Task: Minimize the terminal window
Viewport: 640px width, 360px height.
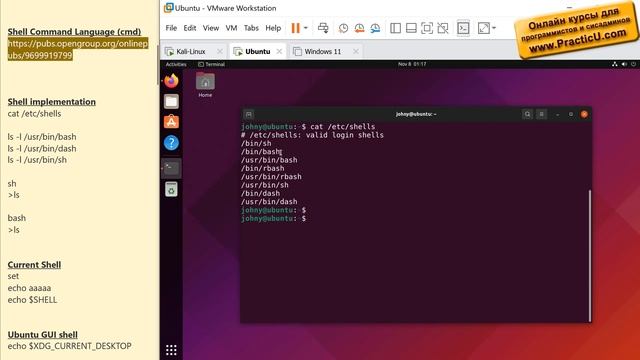Action: pos(558,114)
